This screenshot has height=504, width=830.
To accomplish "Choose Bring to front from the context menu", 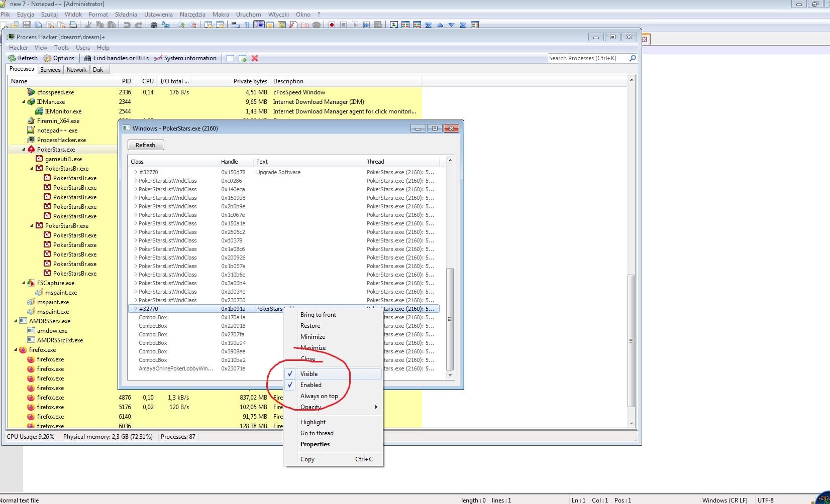I will pyautogui.click(x=332, y=315).
